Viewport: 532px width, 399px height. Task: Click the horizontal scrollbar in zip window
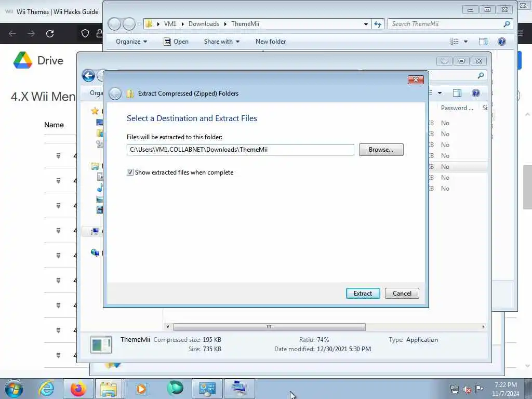(x=269, y=327)
